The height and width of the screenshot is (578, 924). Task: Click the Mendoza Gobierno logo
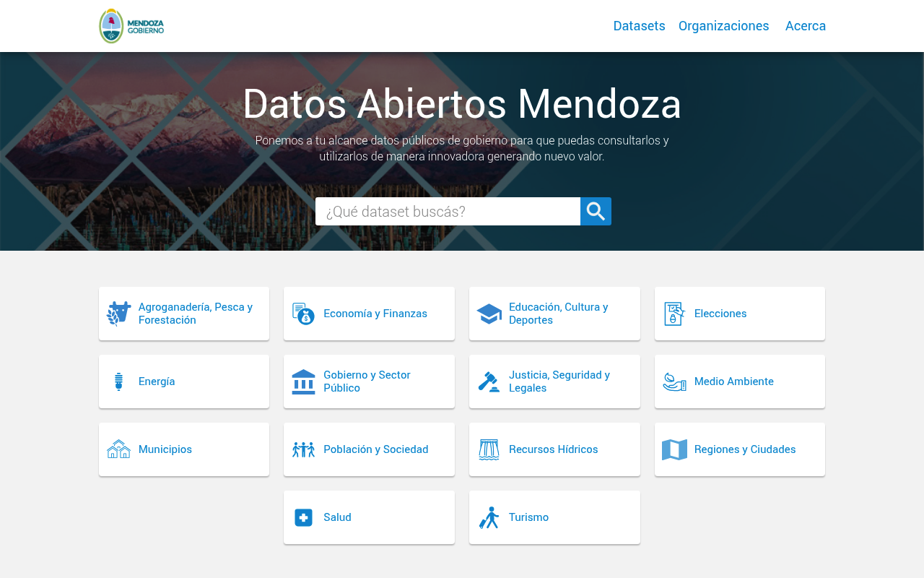[131, 26]
